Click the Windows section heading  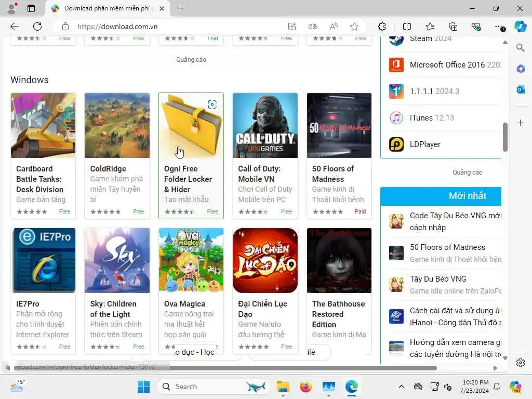coord(30,79)
